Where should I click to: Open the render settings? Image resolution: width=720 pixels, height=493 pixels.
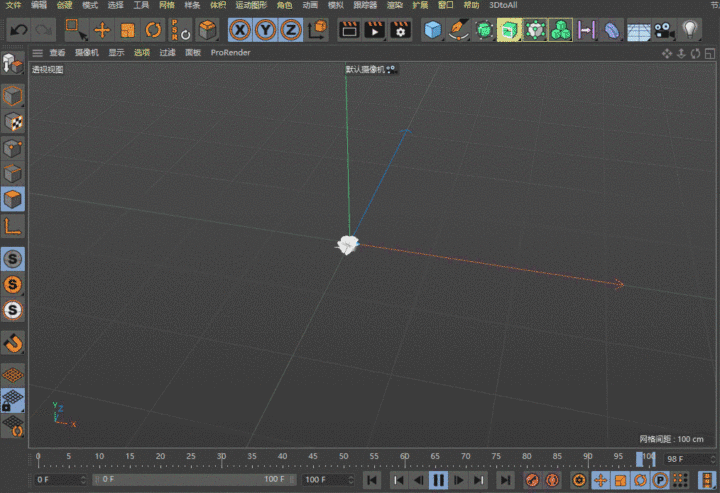tap(400, 30)
